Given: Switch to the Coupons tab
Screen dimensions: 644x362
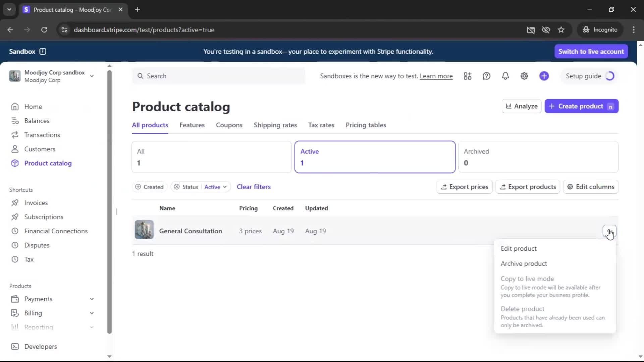Looking at the screenshot, I should tap(229, 125).
